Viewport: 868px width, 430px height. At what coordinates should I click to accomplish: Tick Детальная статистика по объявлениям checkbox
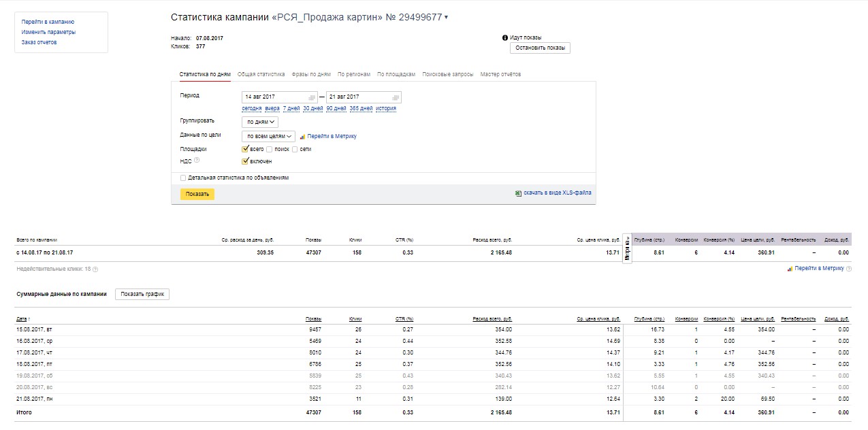pyautogui.click(x=183, y=178)
